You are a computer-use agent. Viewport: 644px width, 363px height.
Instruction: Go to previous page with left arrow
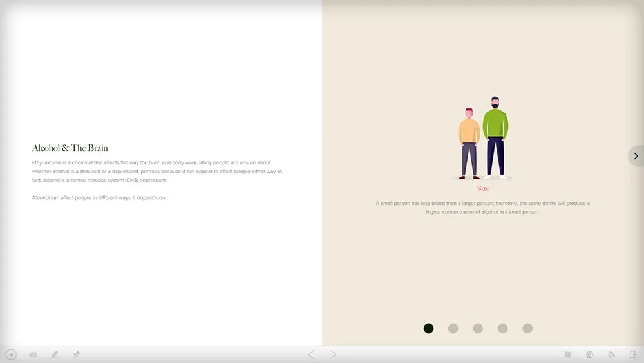(x=311, y=355)
